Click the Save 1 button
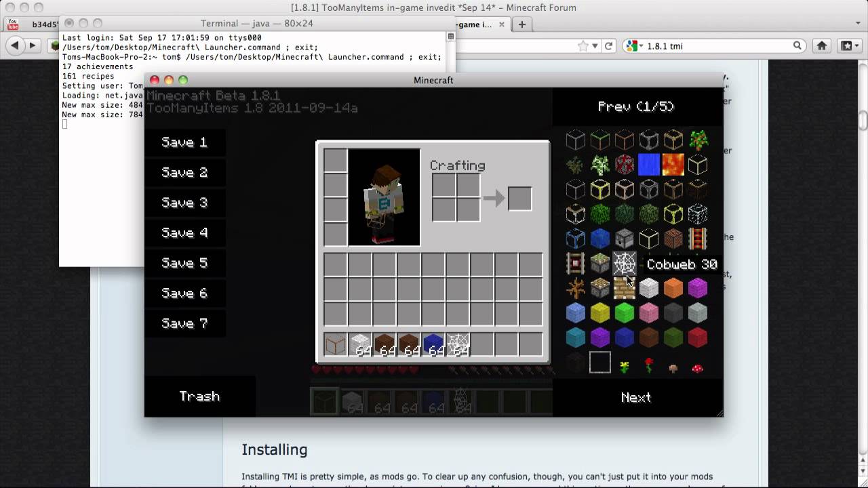The image size is (868, 488). point(184,142)
